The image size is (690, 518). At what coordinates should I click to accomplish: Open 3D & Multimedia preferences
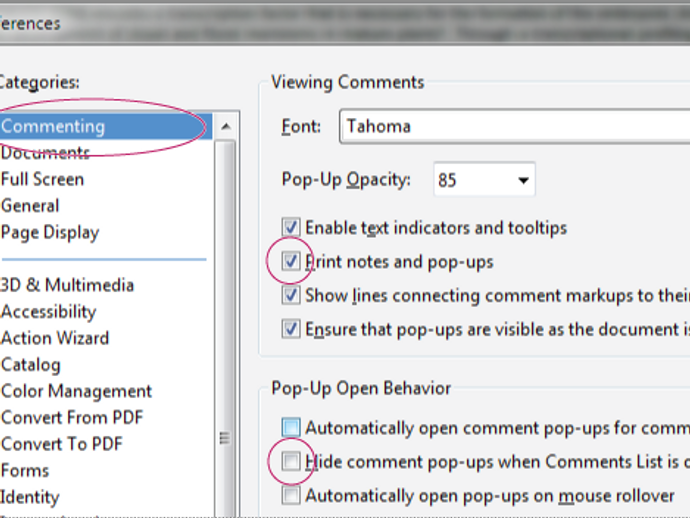[67, 285]
